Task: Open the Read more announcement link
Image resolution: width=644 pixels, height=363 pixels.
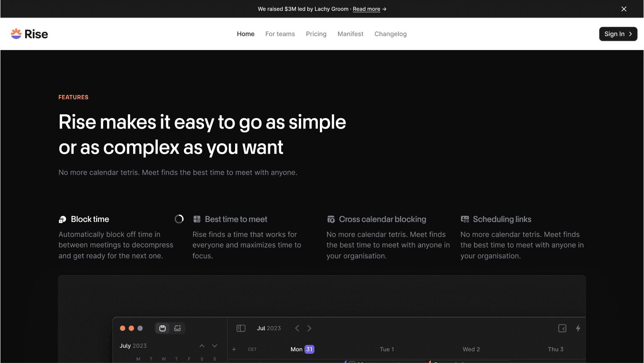Action: pos(367,9)
